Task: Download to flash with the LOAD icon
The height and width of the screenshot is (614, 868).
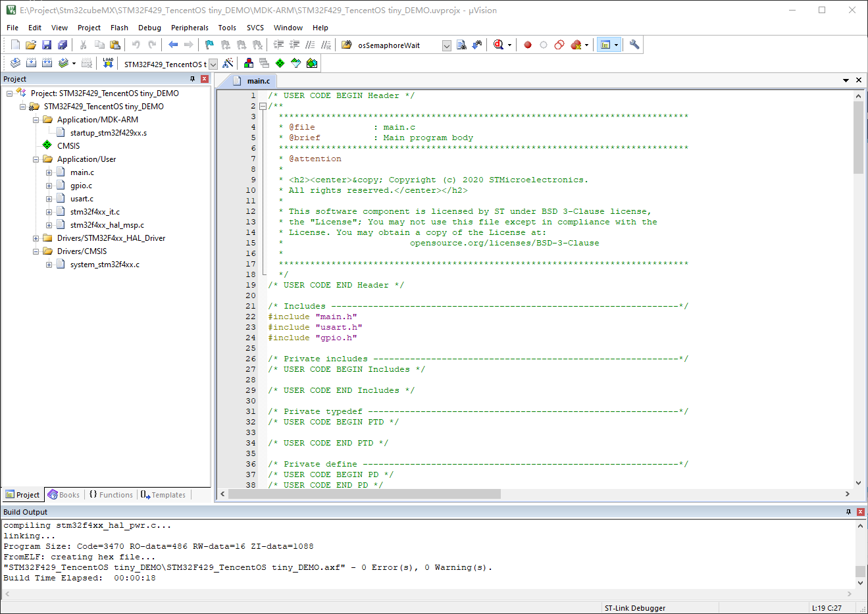Action: pos(109,63)
